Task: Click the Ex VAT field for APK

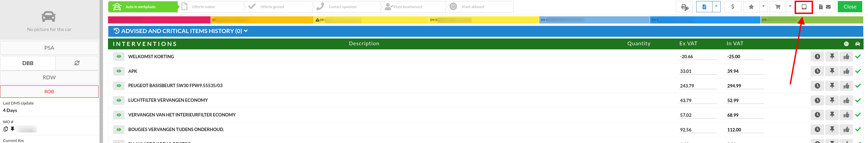Action: click(698, 71)
